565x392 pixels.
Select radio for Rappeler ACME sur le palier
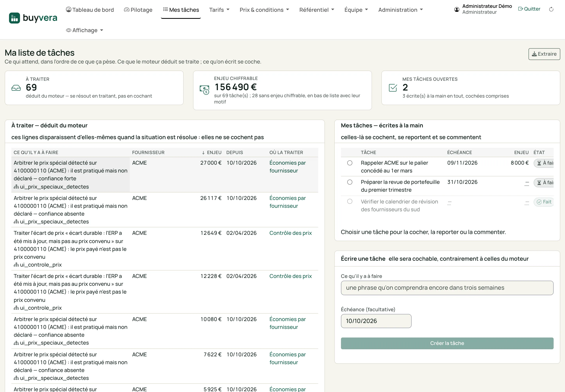tap(350, 163)
